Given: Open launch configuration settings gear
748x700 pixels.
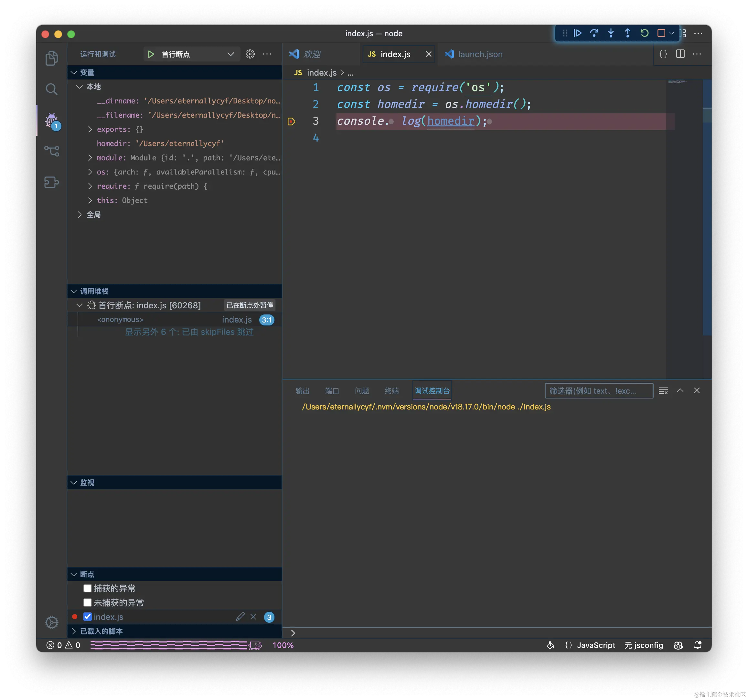Looking at the screenshot, I should click(250, 54).
